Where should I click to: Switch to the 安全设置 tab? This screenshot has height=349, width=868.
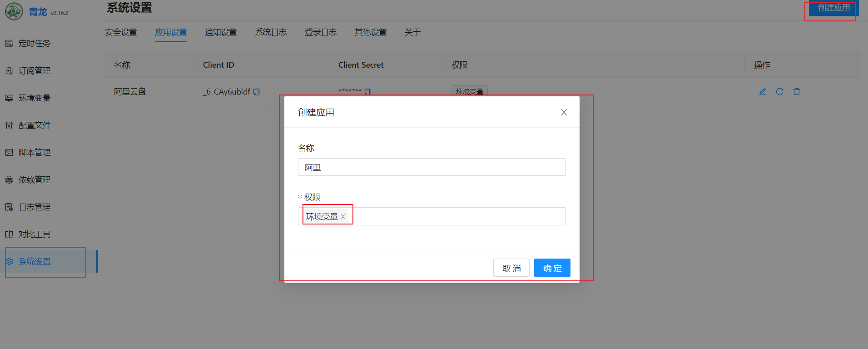click(x=121, y=32)
